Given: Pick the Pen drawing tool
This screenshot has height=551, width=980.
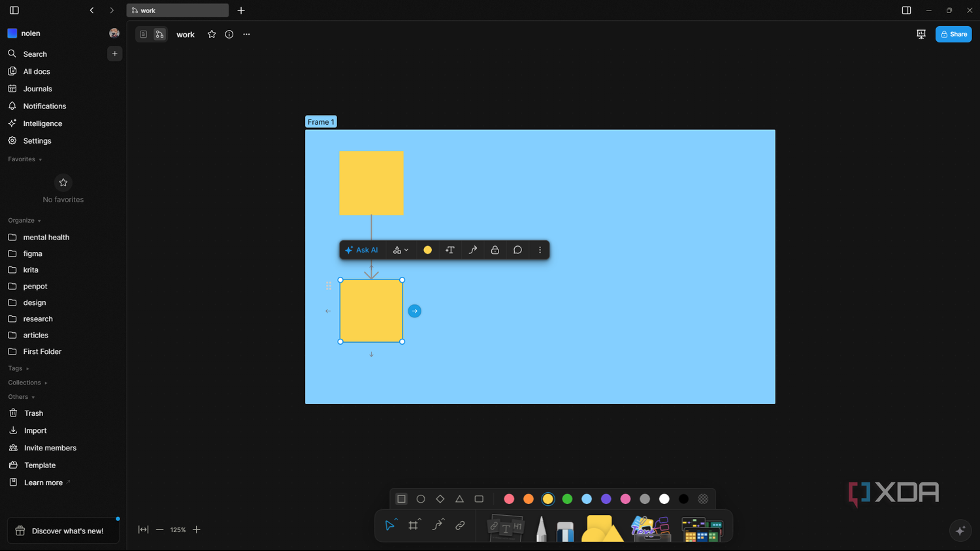Looking at the screenshot, I should pos(541,528).
